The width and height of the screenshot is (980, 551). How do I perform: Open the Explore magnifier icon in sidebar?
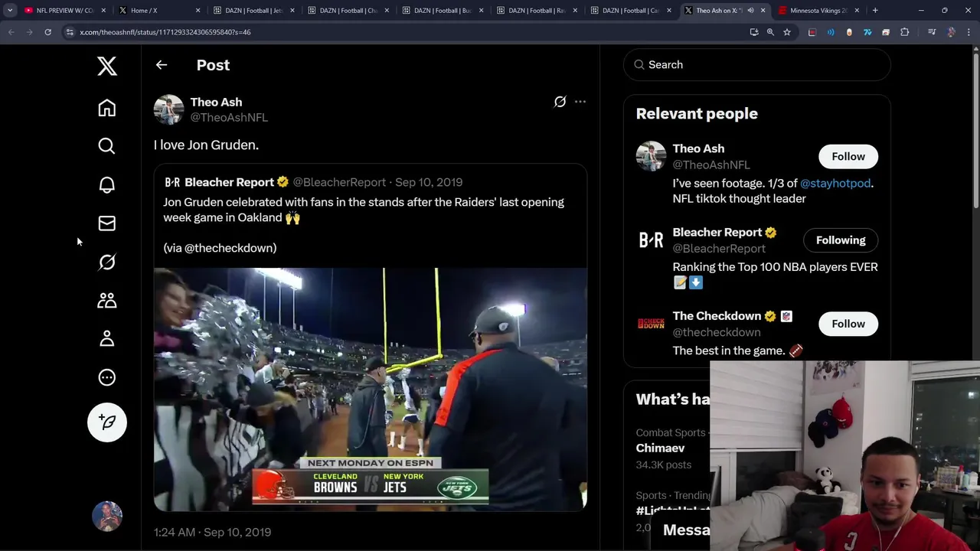tap(107, 146)
